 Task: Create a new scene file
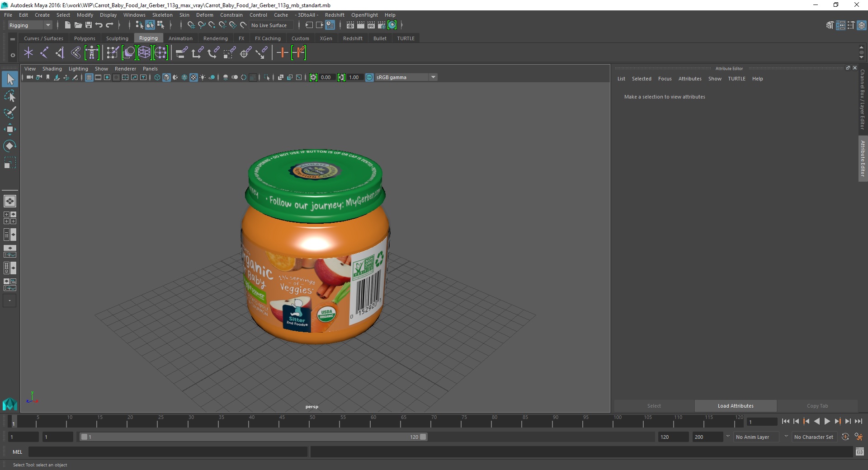point(68,25)
